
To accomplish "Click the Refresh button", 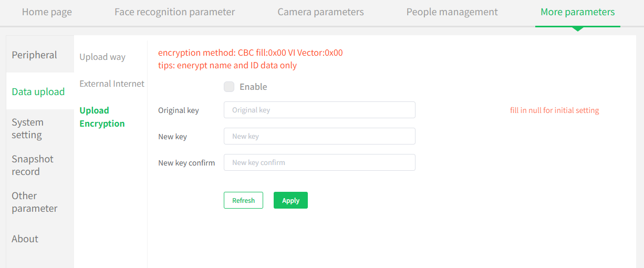I will pyautogui.click(x=243, y=200).
